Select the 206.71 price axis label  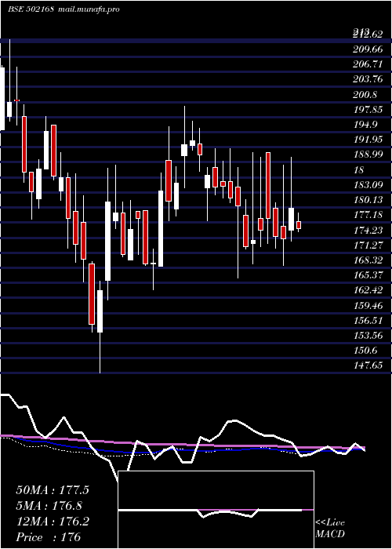coord(368,64)
